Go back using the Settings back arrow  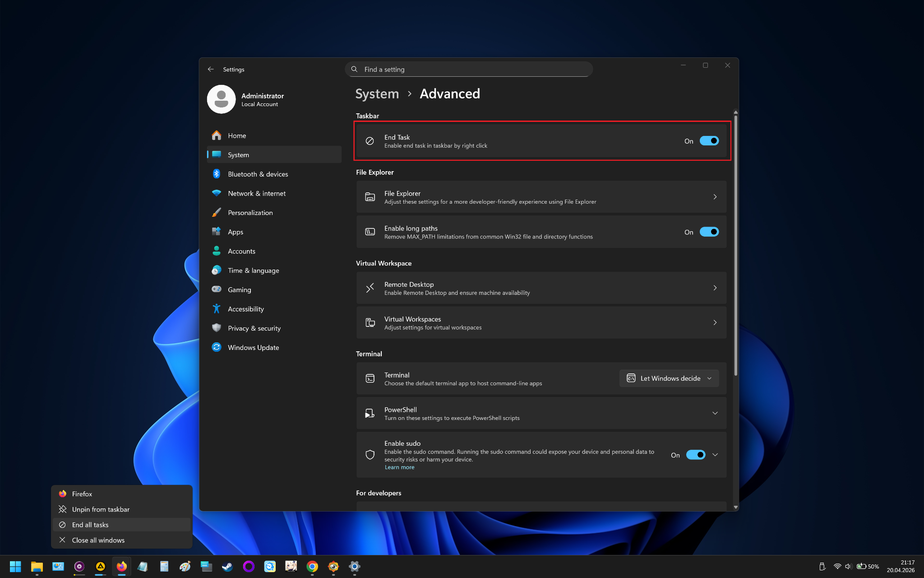[x=211, y=69]
